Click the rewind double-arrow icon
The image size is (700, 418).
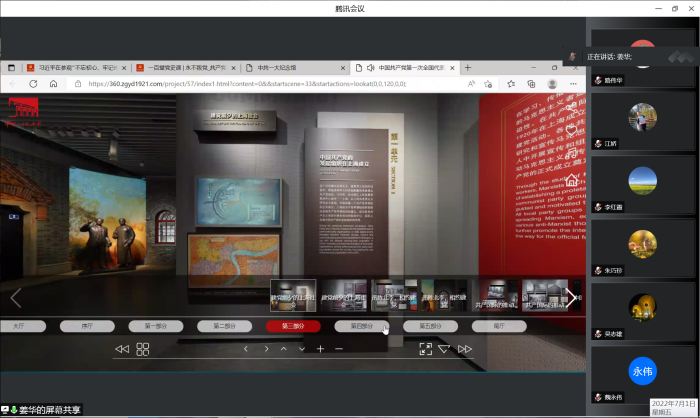click(x=122, y=349)
